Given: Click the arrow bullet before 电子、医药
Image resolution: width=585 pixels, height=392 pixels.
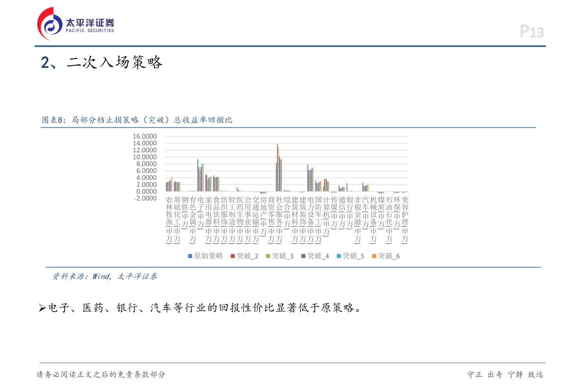Looking at the screenshot, I should point(42,308).
